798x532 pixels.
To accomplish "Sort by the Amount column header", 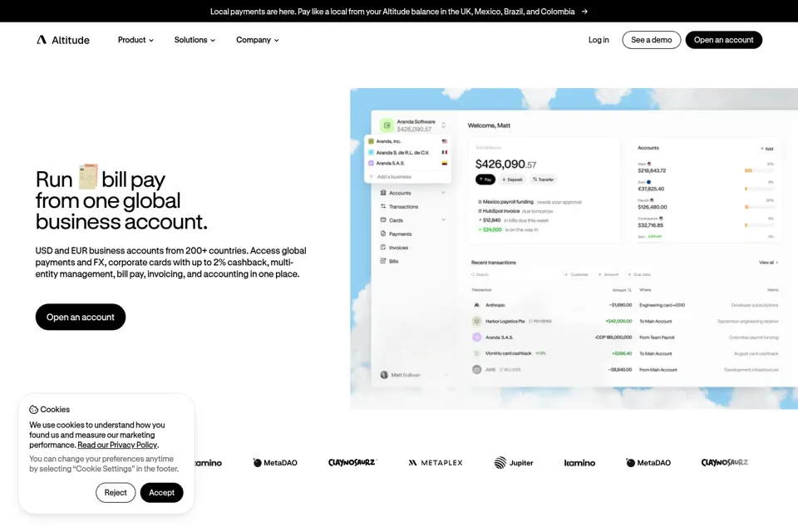I will click(622, 289).
